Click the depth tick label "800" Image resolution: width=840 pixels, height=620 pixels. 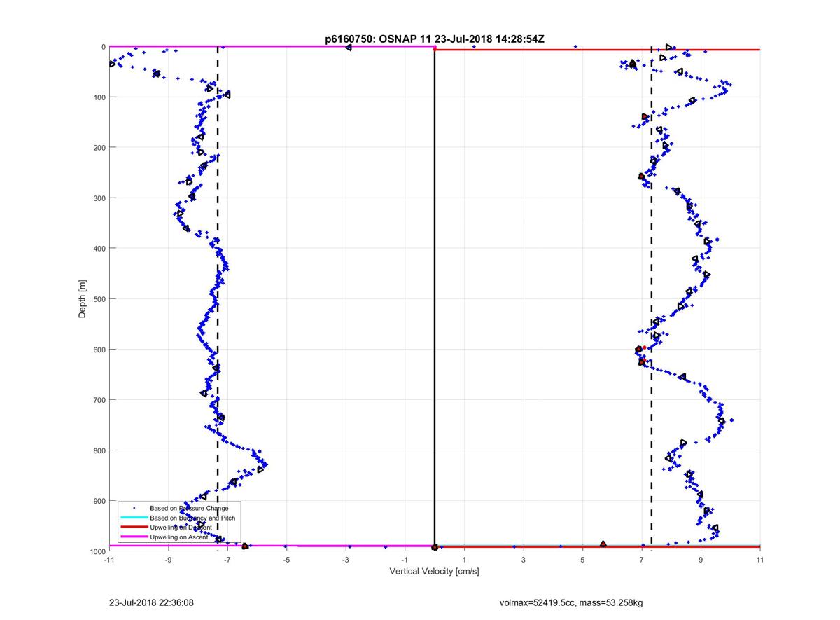[99, 450]
